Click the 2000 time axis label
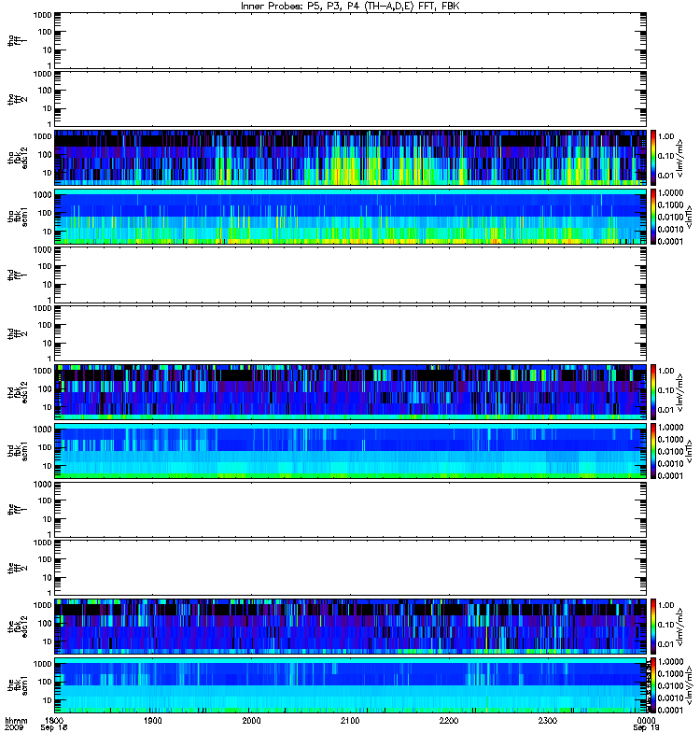Image resolution: width=700 pixels, height=747 pixels. coord(251,720)
